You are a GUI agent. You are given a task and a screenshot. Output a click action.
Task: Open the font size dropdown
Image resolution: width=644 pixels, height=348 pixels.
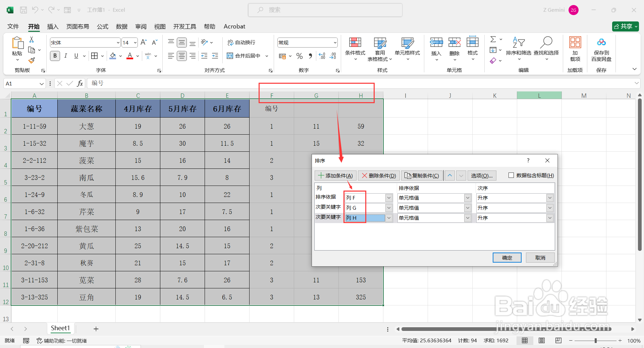pos(135,43)
